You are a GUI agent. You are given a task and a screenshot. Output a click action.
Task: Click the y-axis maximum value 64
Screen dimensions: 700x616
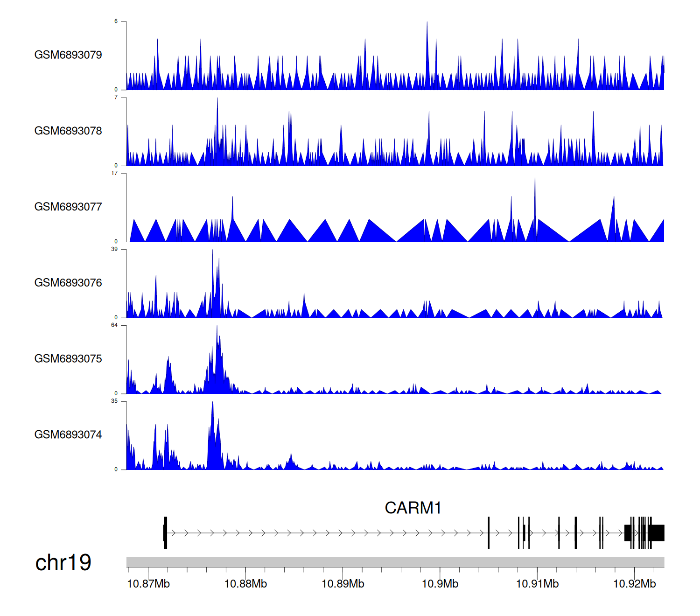tap(114, 325)
